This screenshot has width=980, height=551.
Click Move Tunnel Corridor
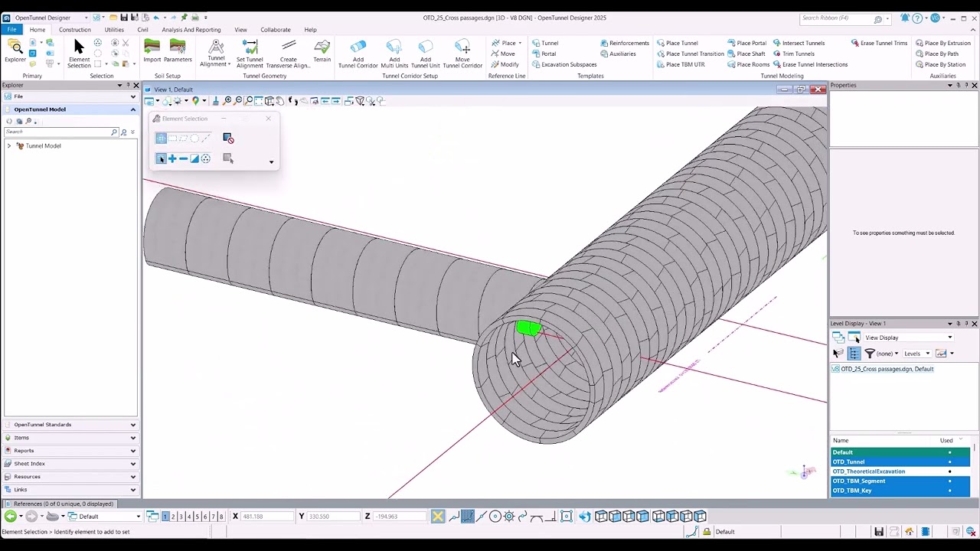point(462,53)
